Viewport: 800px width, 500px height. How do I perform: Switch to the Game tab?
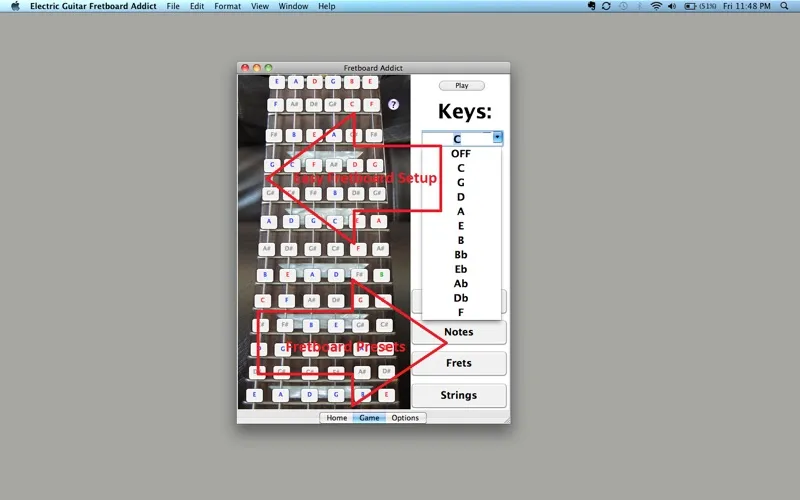click(369, 417)
